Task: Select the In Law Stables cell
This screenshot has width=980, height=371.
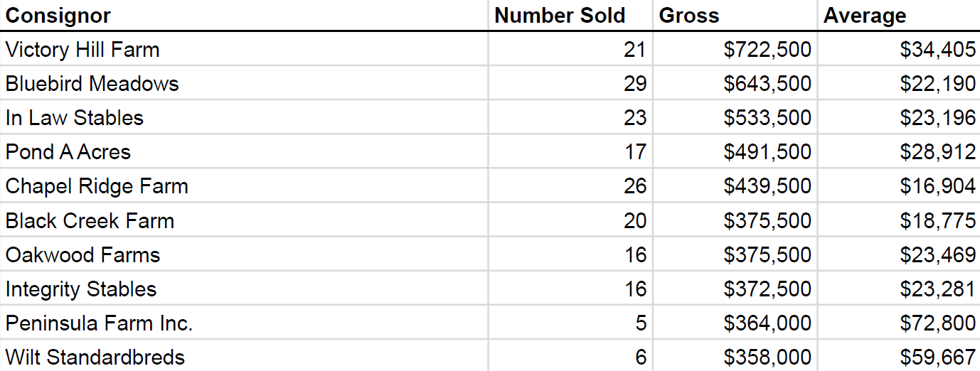Action: coord(244,117)
